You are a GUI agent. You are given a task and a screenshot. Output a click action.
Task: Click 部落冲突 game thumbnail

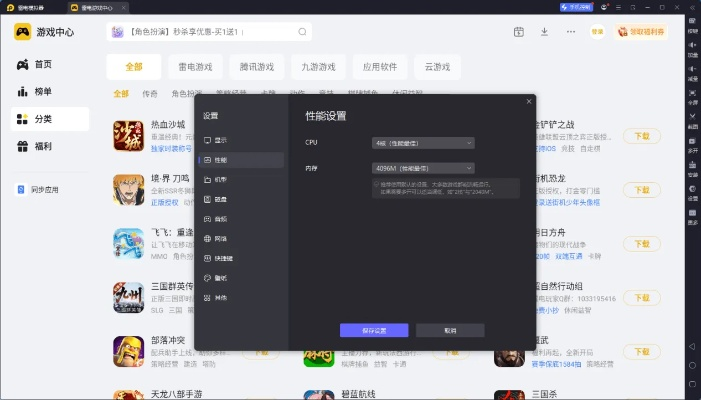pyautogui.click(x=128, y=352)
